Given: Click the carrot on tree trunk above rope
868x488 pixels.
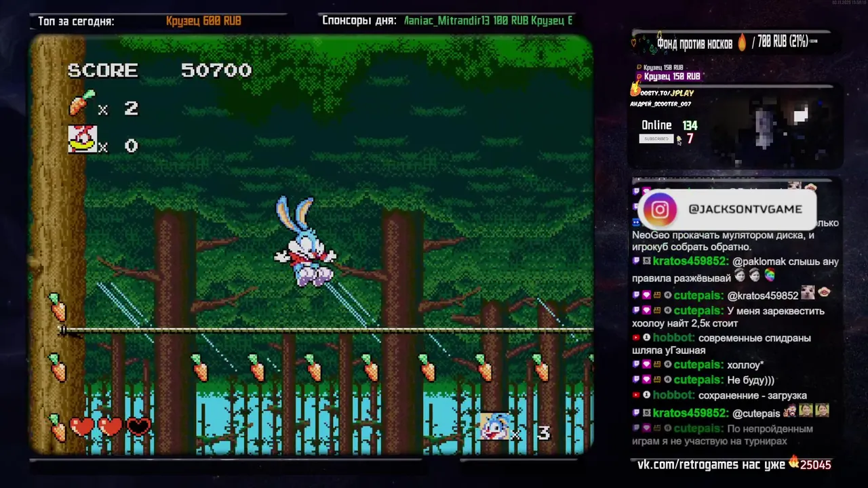Looking at the screenshot, I should 57,307.
